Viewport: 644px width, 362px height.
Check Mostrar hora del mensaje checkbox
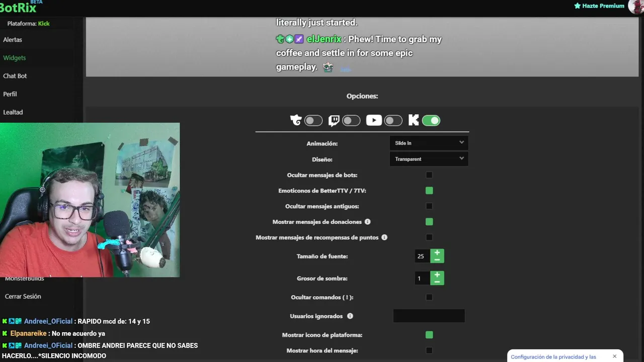click(x=429, y=350)
